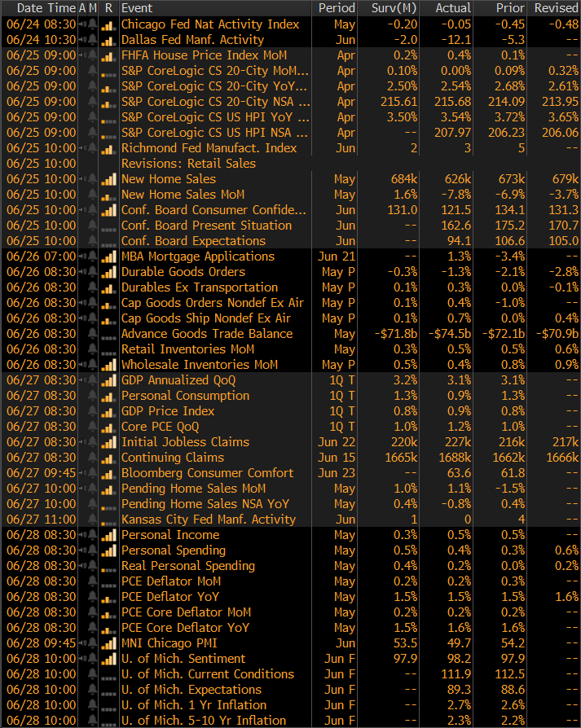Screen dimensions: 581x728
Task: Click the Event column header
Action: 130,7
